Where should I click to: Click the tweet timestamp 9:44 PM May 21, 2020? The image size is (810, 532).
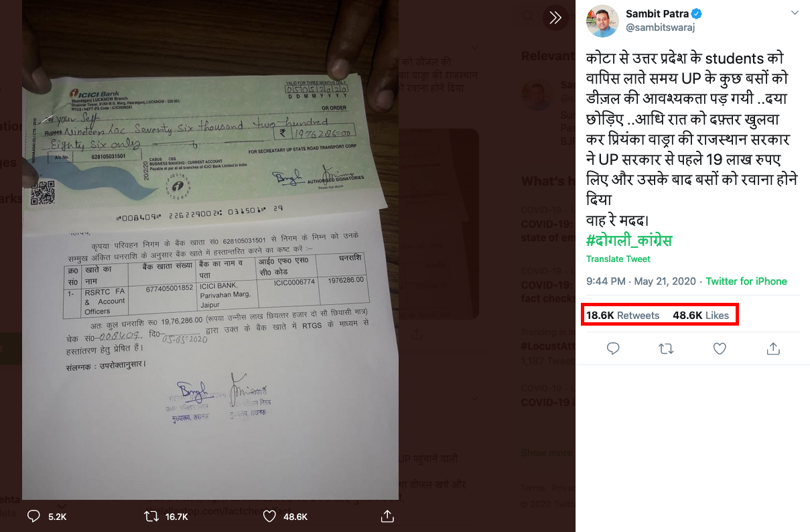[x=642, y=281]
